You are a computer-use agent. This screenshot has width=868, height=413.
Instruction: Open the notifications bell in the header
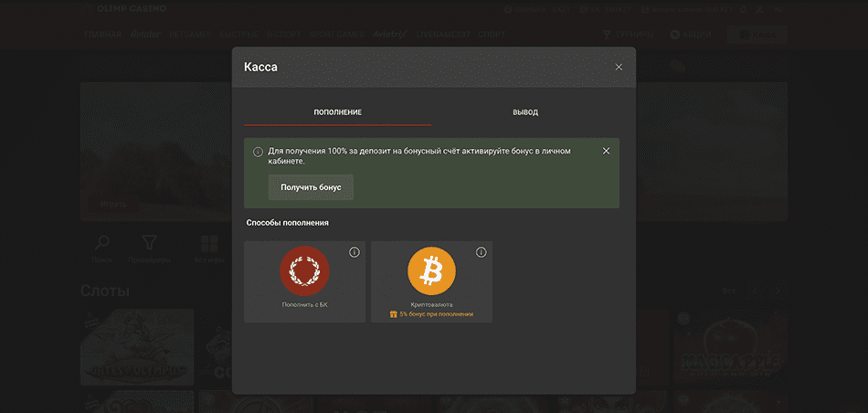744,9
